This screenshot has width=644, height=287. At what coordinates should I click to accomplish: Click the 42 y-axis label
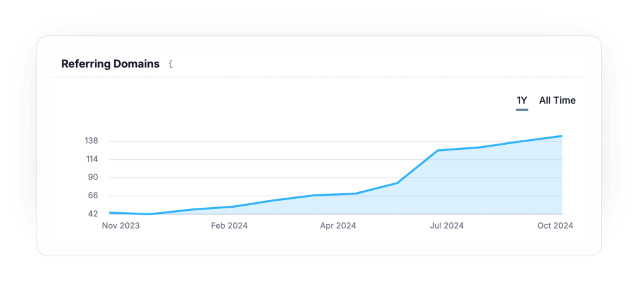92,214
